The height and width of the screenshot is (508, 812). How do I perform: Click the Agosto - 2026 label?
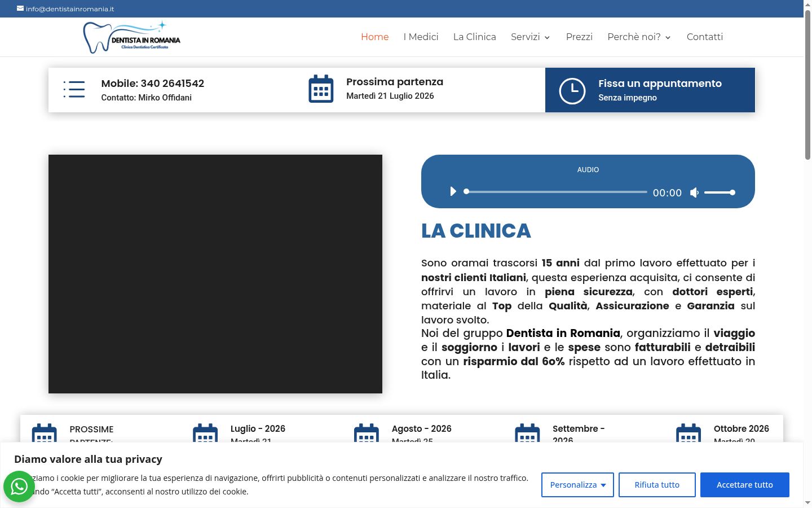click(422, 429)
